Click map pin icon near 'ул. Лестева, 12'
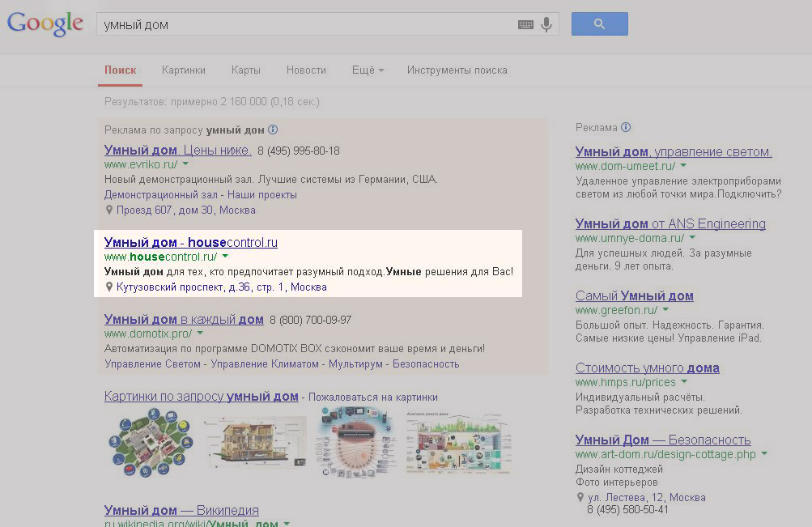 click(x=580, y=497)
